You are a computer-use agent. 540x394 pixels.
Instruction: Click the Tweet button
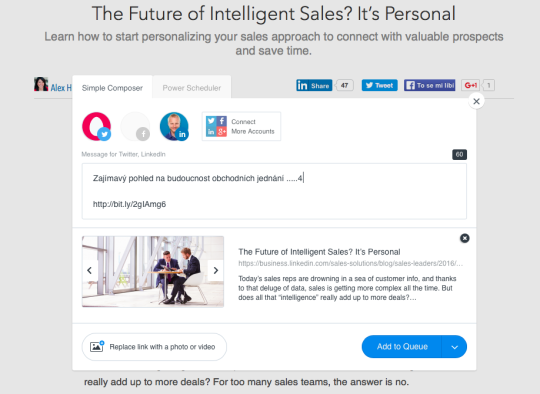click(380, 85)
